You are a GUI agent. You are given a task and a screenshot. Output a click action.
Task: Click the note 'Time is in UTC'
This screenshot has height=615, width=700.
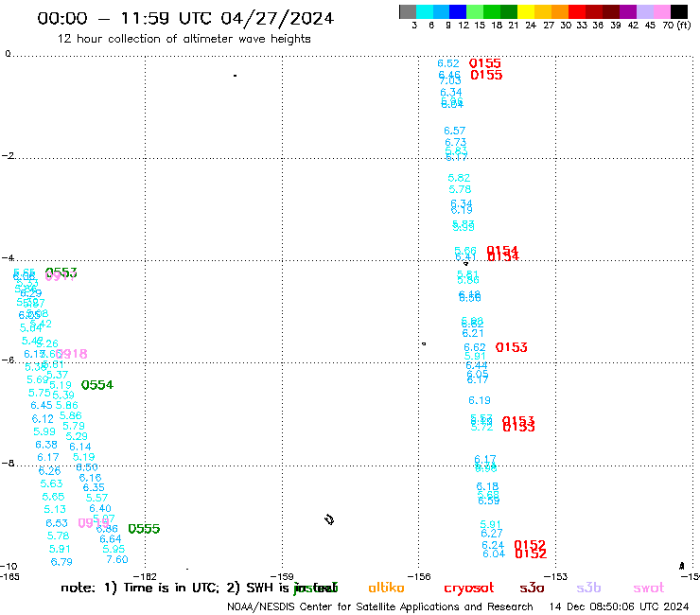point(171,588)
